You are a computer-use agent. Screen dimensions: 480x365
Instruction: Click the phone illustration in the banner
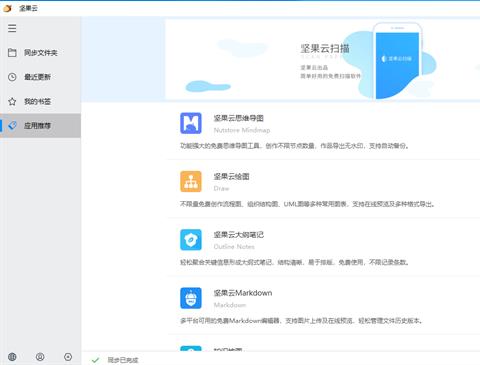click(x=397, y=61)
